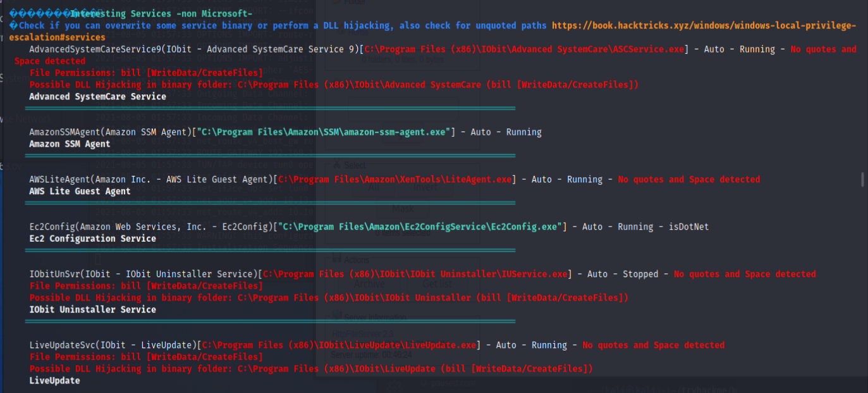
Task: Click the LiveUpdate.exe service path
Action: click(370, 345)
